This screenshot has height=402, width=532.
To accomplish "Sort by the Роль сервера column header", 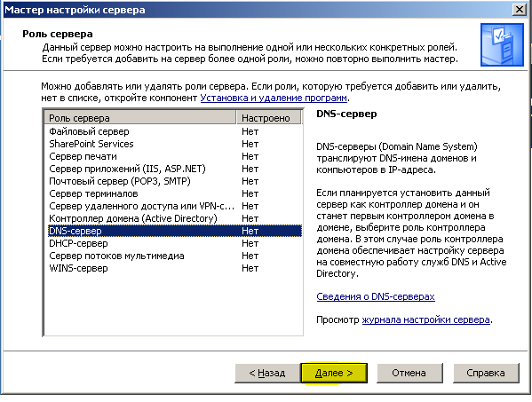I will click(x=140, y=118).
